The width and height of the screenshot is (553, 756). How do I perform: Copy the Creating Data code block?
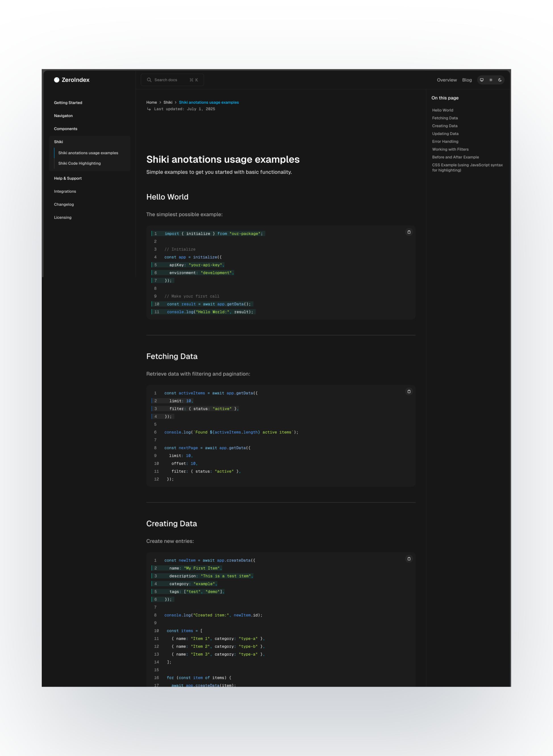pos(409,559)
